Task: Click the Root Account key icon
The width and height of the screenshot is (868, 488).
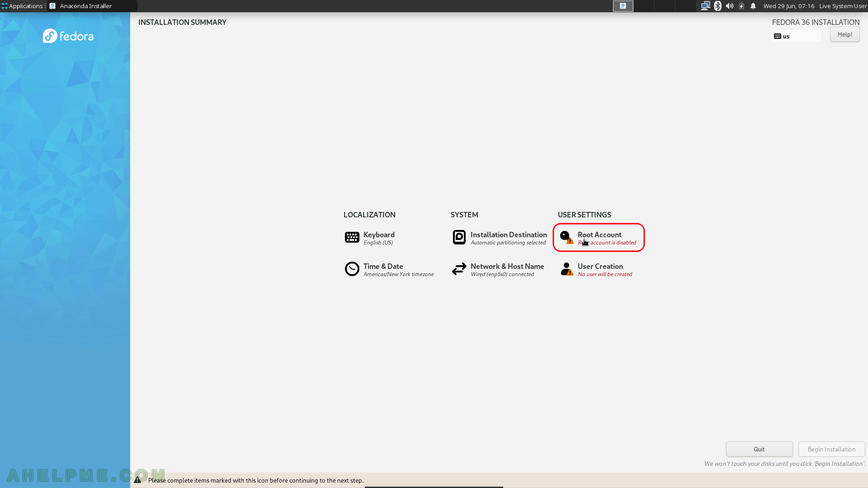Action: (x=566, y=237)
